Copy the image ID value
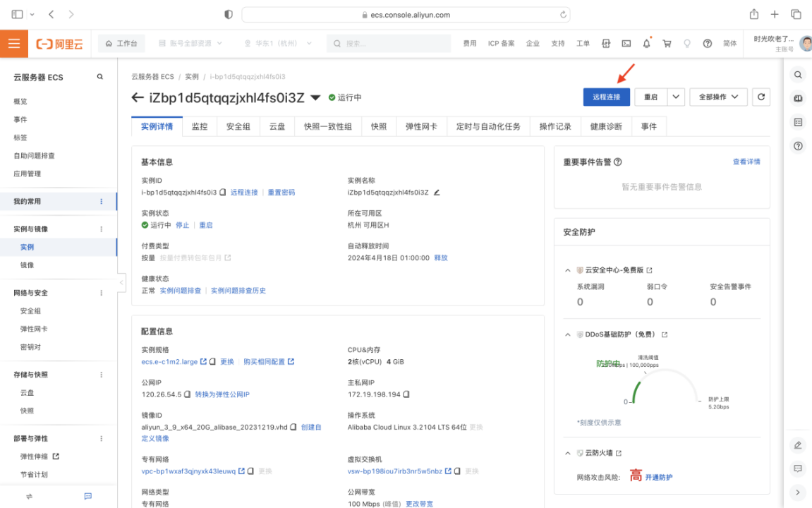 [293, 428]
